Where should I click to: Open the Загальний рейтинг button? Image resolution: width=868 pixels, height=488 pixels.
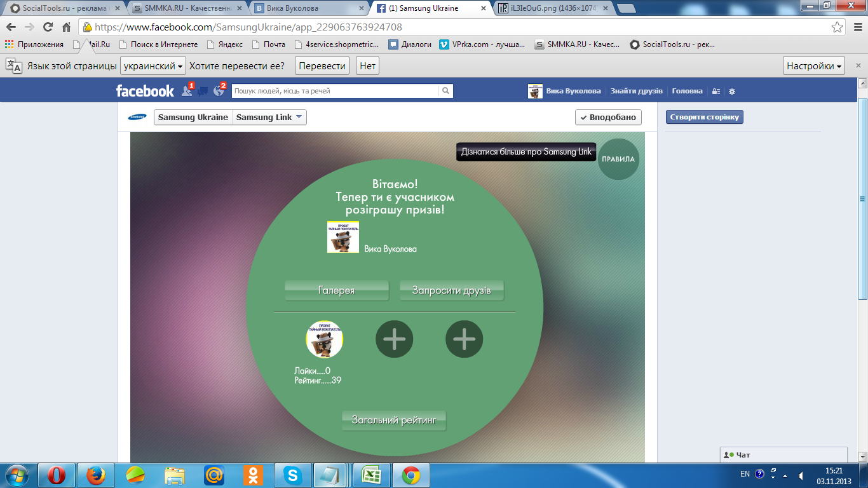tap(394, 420)
